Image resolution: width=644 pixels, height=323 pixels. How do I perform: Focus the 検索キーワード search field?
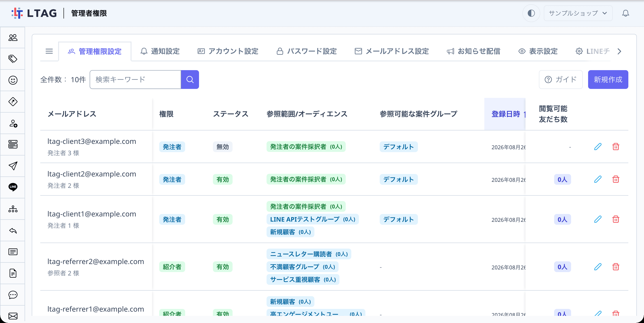coord(135,80)
